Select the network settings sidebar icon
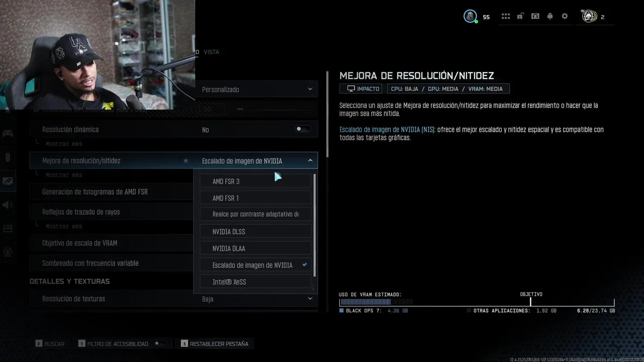This screenshot has height=362, width=644. coord(8,252)
